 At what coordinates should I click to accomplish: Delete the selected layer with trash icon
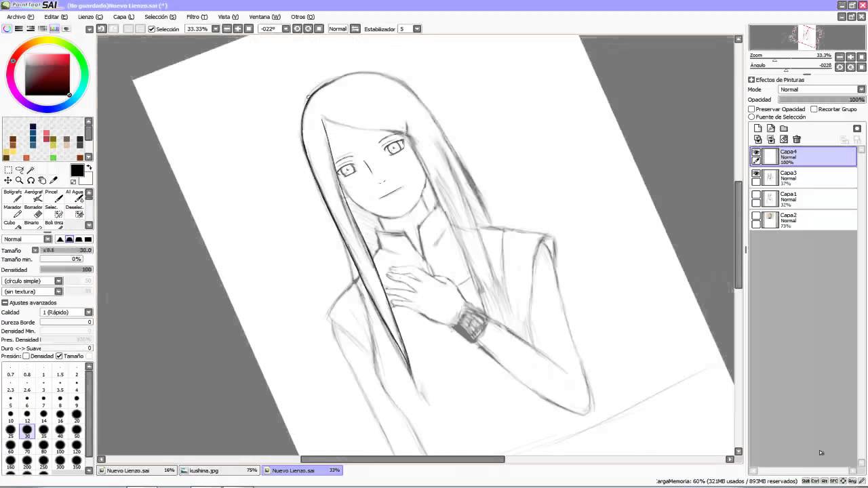click(797, 139)
